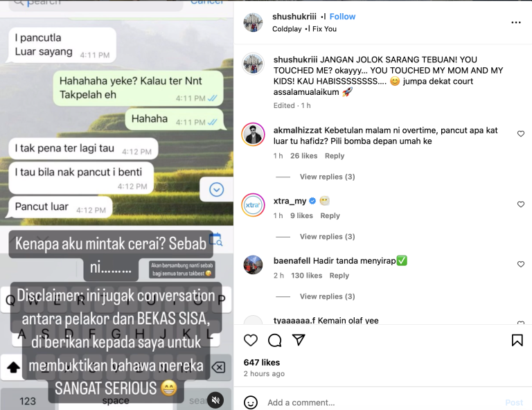
Task: Open the emoji picker in the comment box
Action: (251, 402)
